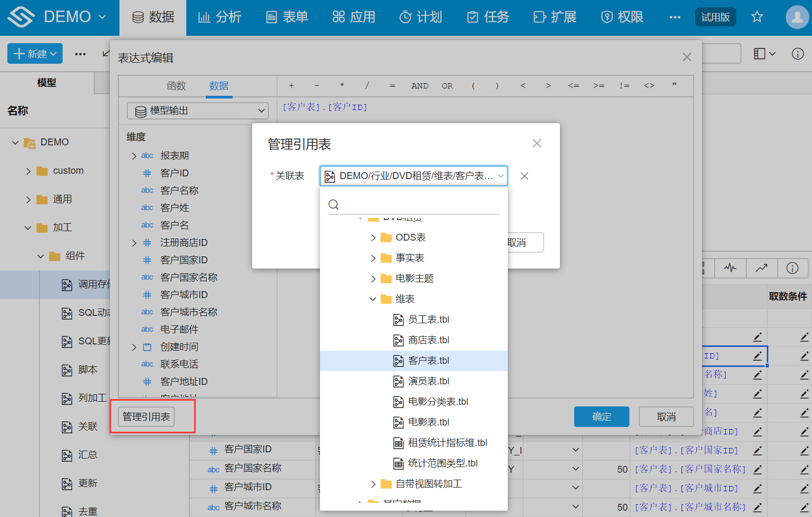This screenshot has width=812, height=517.
Task: Switch to the 函数 tab in expression editor
Action: 176,86
